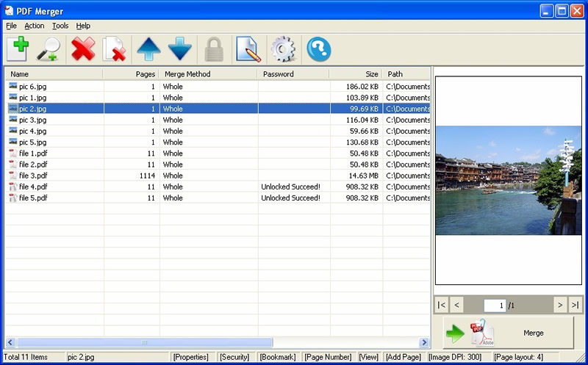
Task: Click the image icon beside pic 6.jpg
Action: [13, 86]
